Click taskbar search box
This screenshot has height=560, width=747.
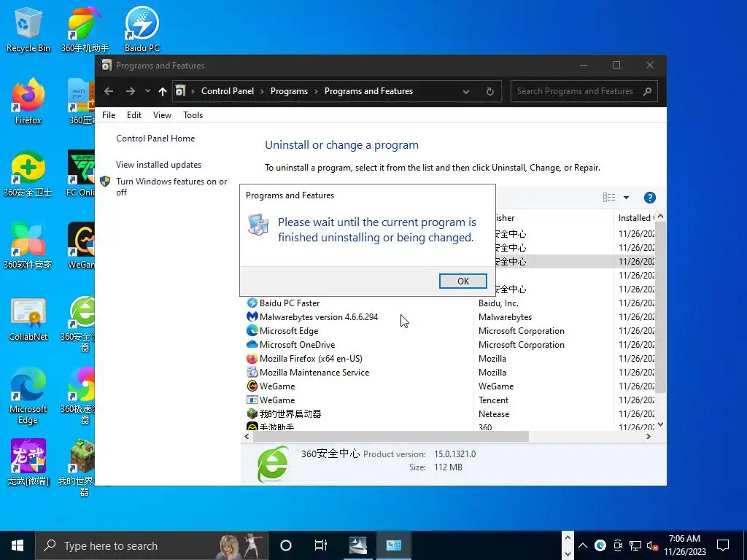[152, 545]
